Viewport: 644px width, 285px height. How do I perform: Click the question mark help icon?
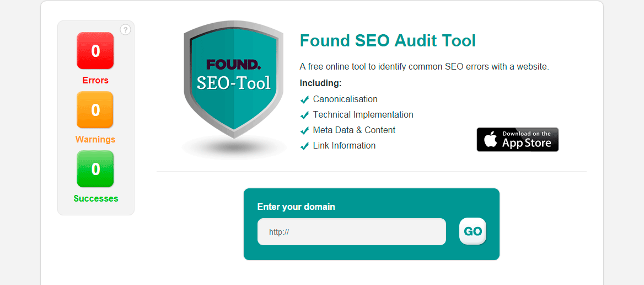click(x=125, y=30)
